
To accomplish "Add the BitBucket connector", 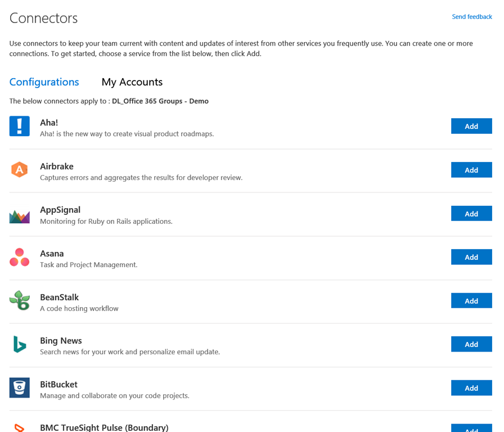I will pyautogui.click(x=471, y=388).
